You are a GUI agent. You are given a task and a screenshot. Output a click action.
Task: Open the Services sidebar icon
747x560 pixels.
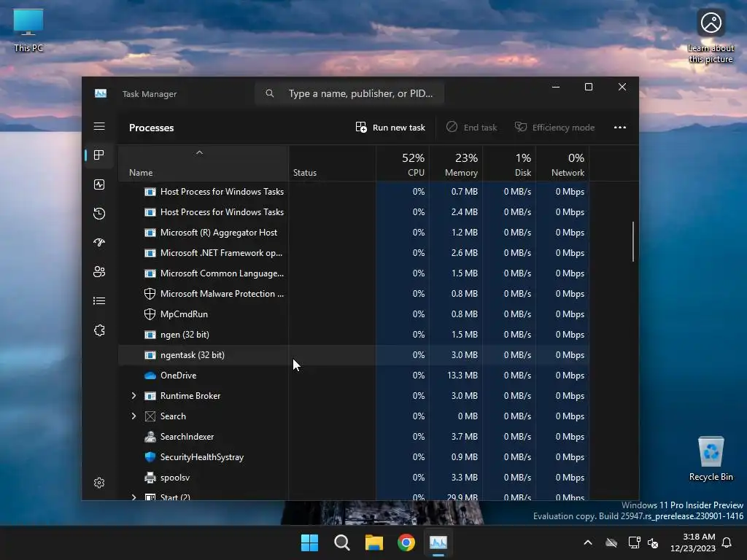pos(99,330)
